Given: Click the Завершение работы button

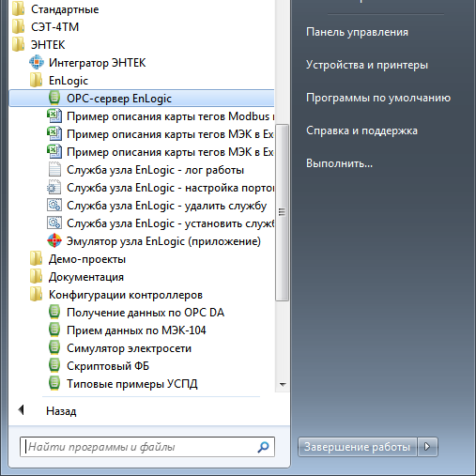Looking at the screenshot, I should 357,447.
